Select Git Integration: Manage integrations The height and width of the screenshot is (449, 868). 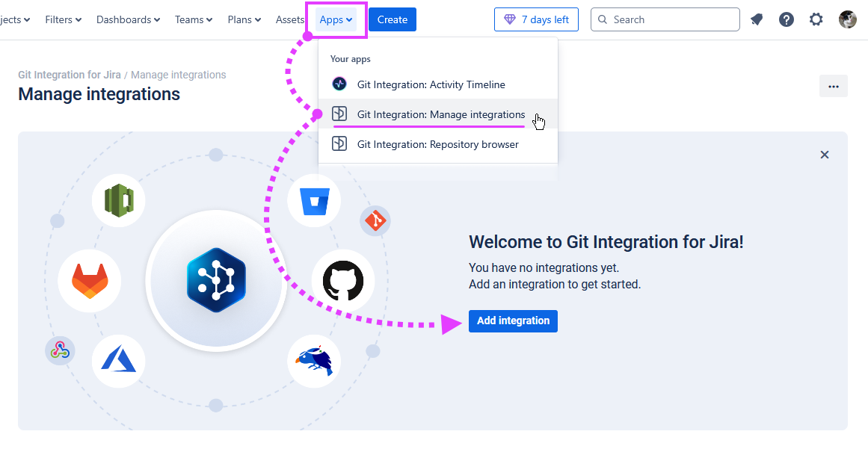[x=438, y=114]
